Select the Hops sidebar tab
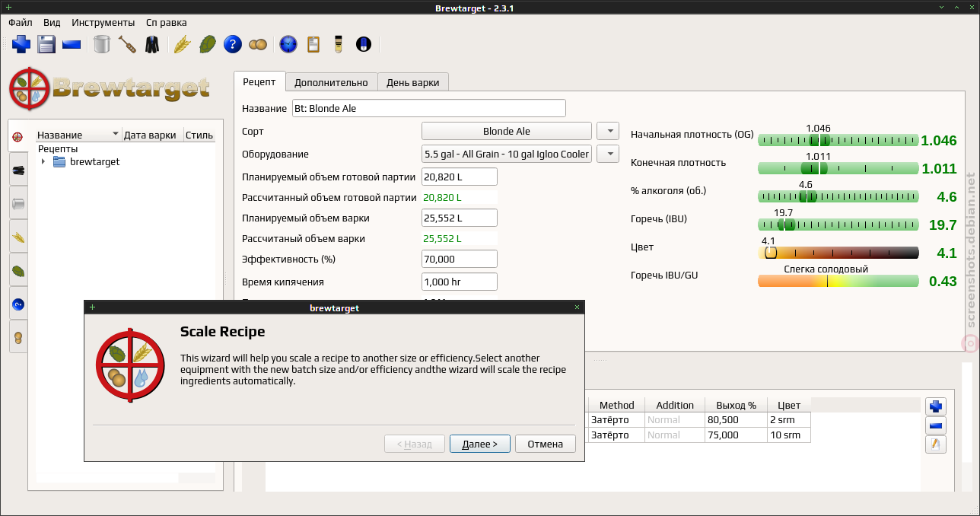This screenshot has width=980, height=516. point(18,270)
